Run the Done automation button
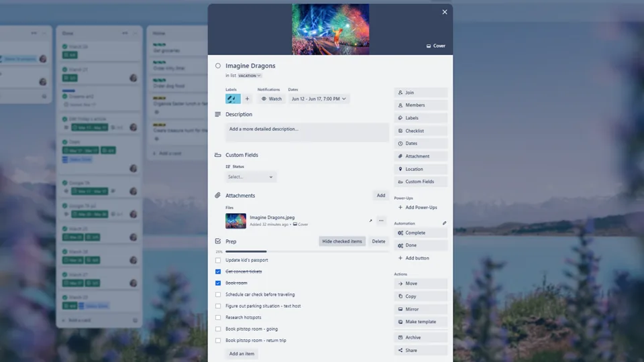The height and width of the screenshot is (362, 644). click(421, 245)
